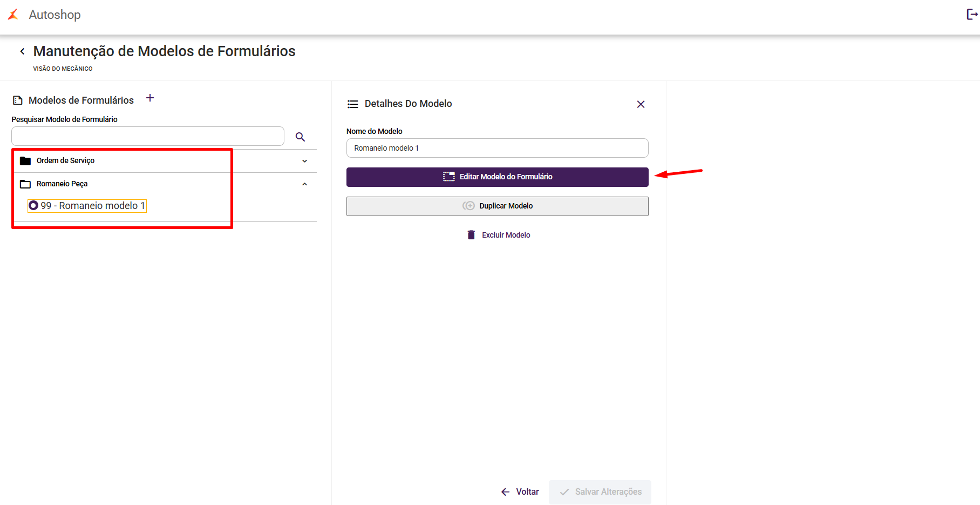Click the Romaneio Peça folder icon
The width and height of the screenshot is (980, 505).
tap(25, 184)
